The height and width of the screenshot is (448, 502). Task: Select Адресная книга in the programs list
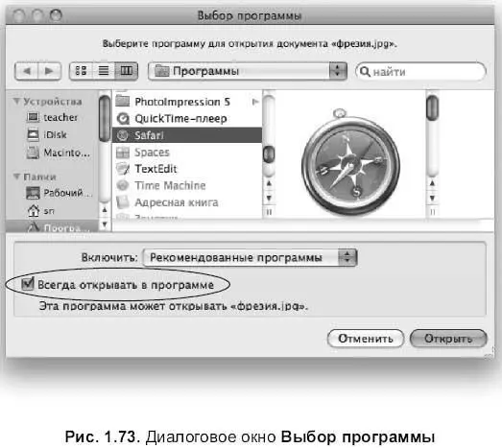pyautogui.click(x=186, y=202)
